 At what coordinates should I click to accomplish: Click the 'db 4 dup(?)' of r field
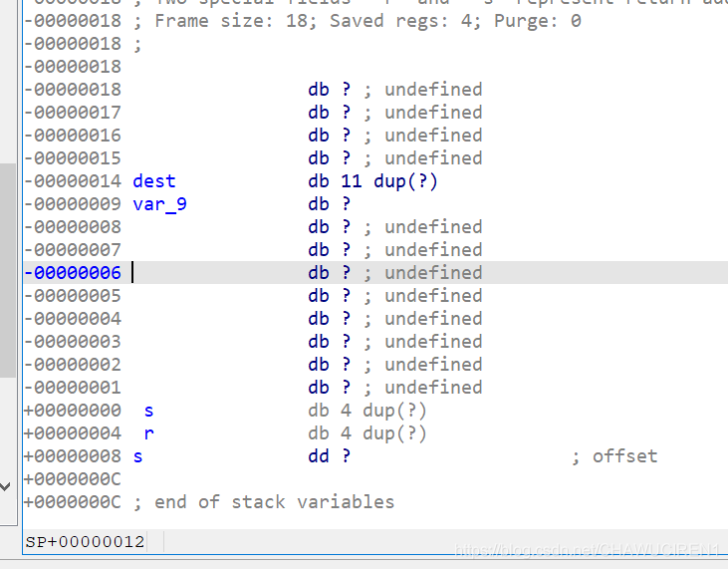367,433
